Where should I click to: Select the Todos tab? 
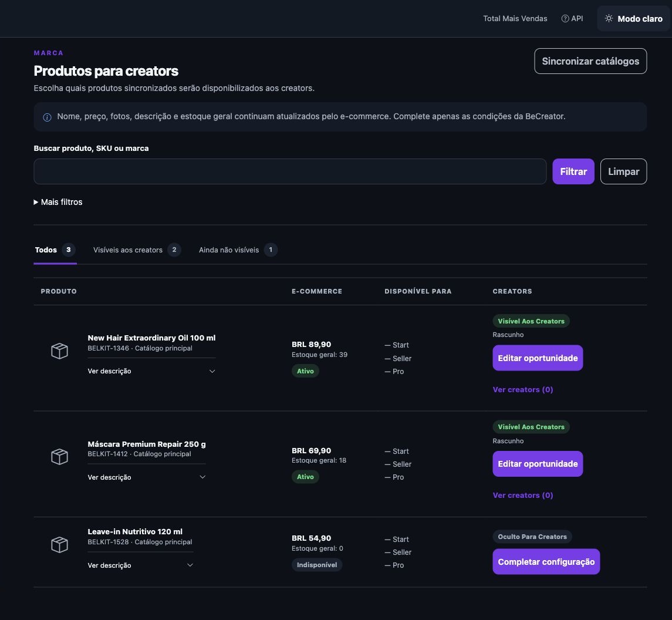pos(55,250)
